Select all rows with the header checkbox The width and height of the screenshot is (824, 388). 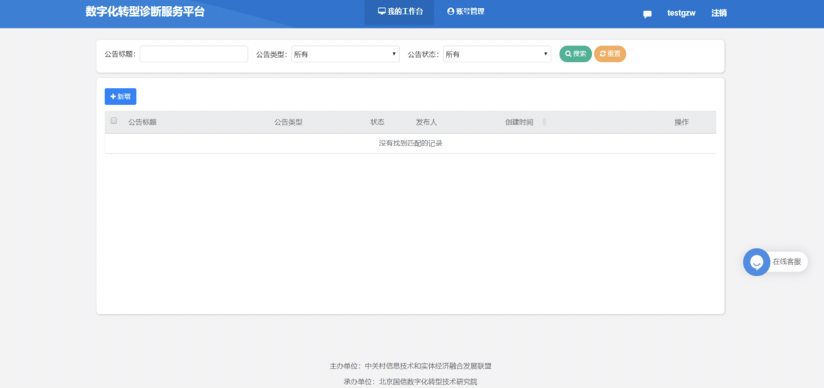coord(114,121)
